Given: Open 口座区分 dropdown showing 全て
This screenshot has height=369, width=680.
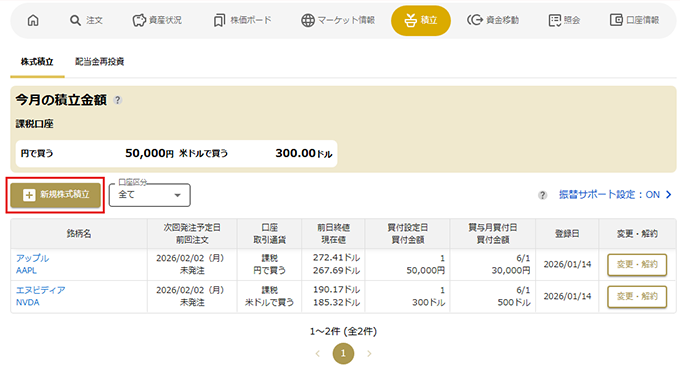Looking at the screenshot, I should 150,195.
